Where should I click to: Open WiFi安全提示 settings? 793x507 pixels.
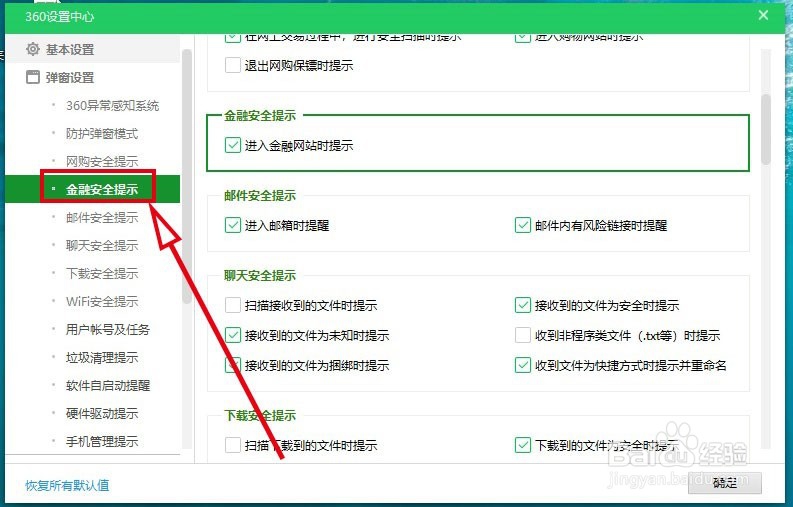[x=102, y=302]
